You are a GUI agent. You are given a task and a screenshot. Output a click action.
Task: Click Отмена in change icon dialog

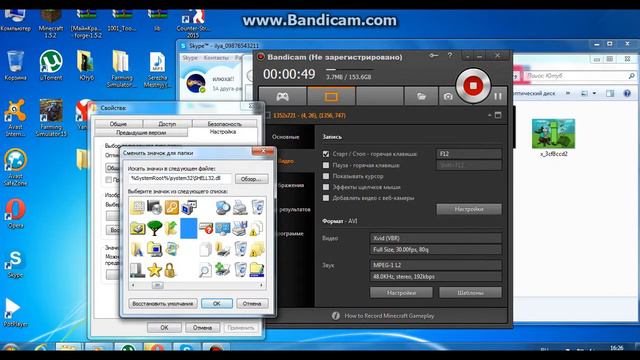coord(252,303)
